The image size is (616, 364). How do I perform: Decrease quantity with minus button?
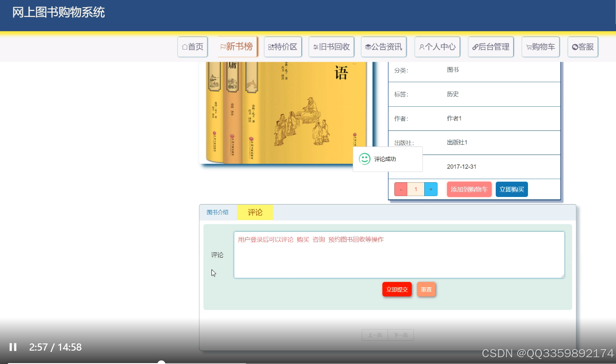tap(401, 189)
